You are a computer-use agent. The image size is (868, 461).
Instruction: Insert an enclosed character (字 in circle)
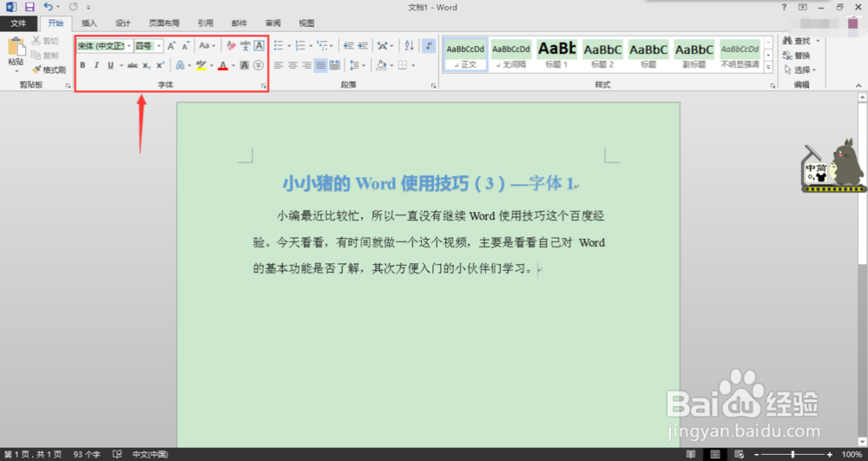pyautogui.click(x=259, y=65)
